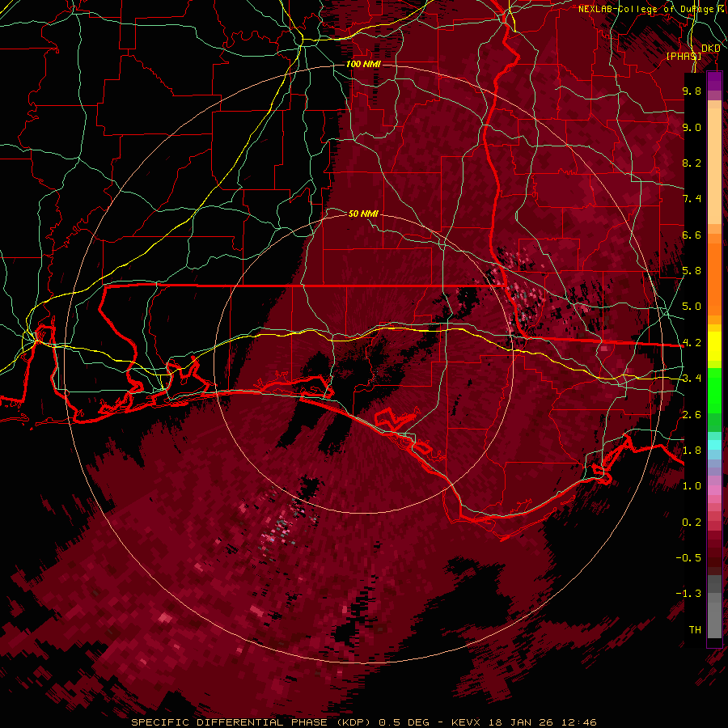Select the 8.2 scale label
This screenshot has width=728, height=728.
692,163
